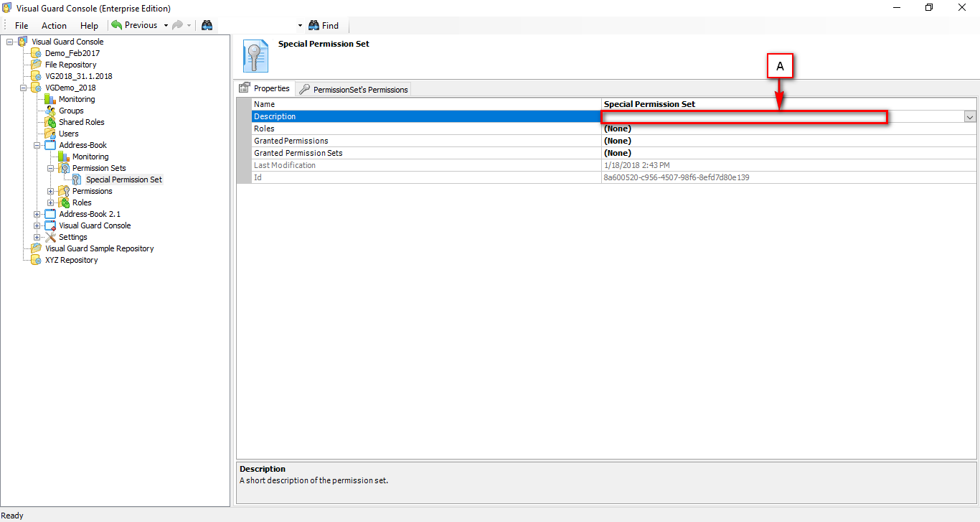980x522 pixels.
Task: Click into the Description value field
Action: (x=743, y=116)
